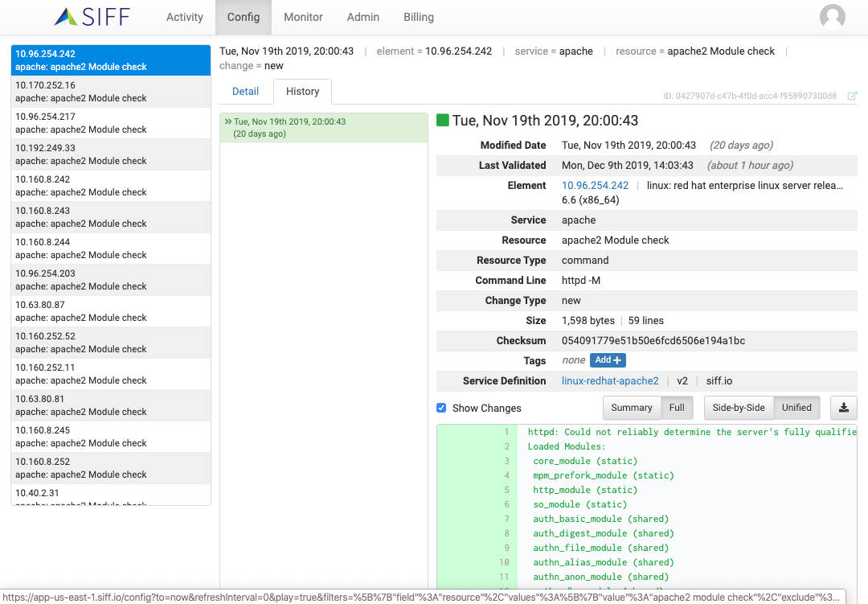Open record in new window icon
868x604 pixels.
pyautogui.click(x=853, y=96)
